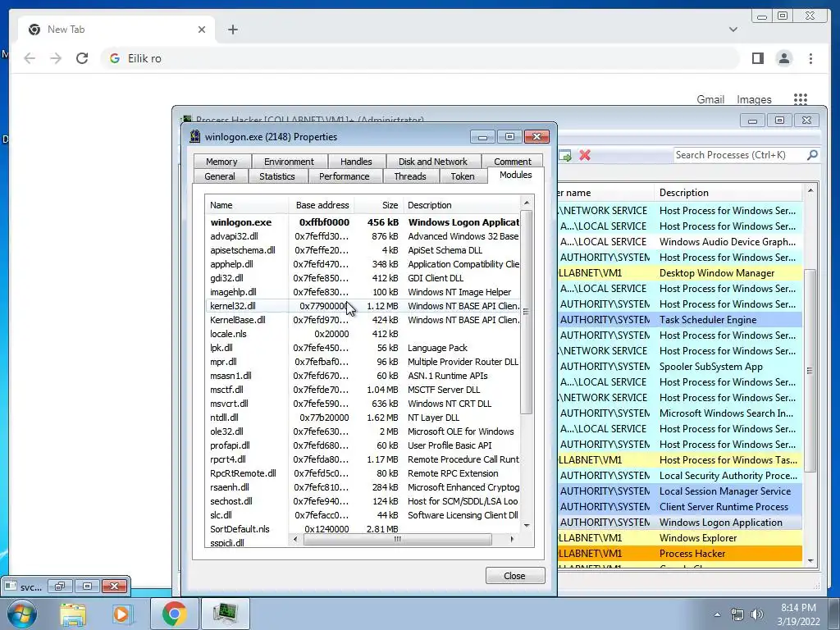Select the Modules tab
The image size is (840, 630).
click(515, 175)
